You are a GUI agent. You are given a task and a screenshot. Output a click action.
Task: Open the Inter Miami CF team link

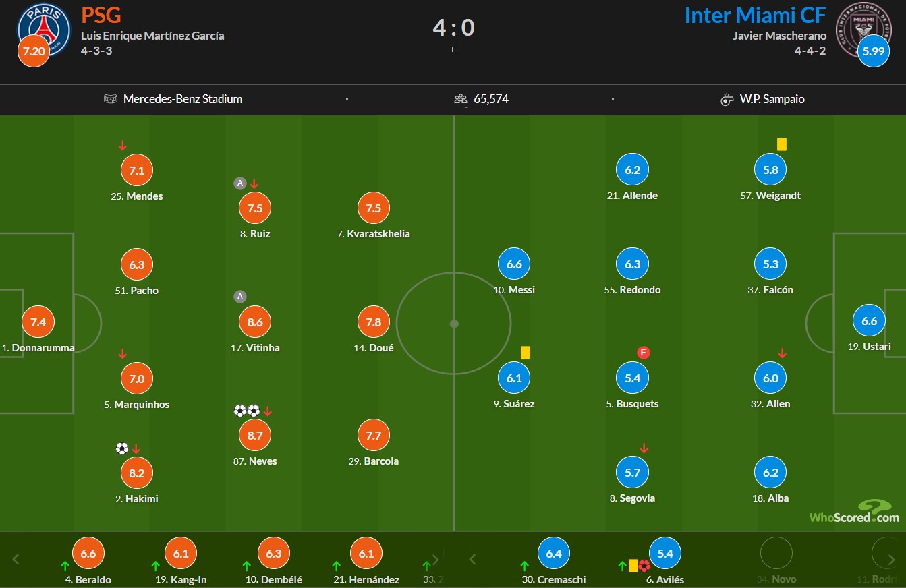755,15
